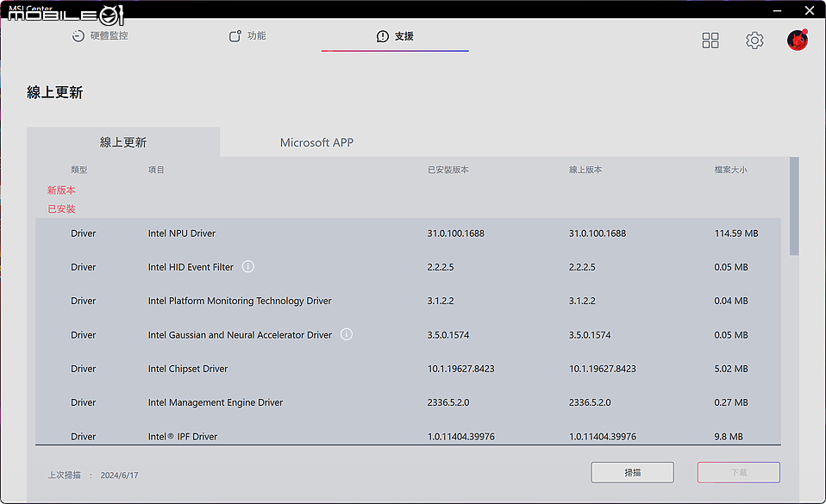
Task: Select the Intel HID Event Filter item
Action: tap(191, 267)
